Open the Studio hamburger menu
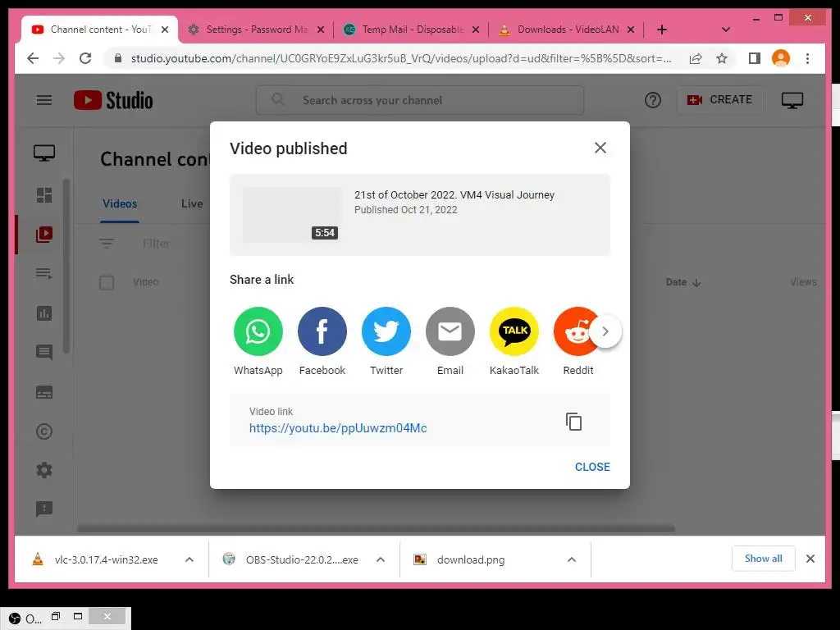This screenshot has width=840, height=630. click(44, 100)
